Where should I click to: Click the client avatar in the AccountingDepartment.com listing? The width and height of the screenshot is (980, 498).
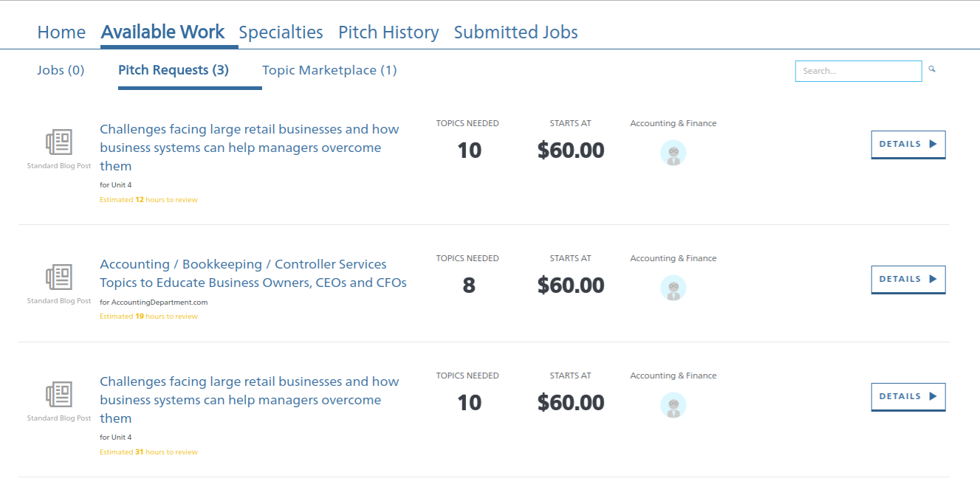tap(673, 288)
